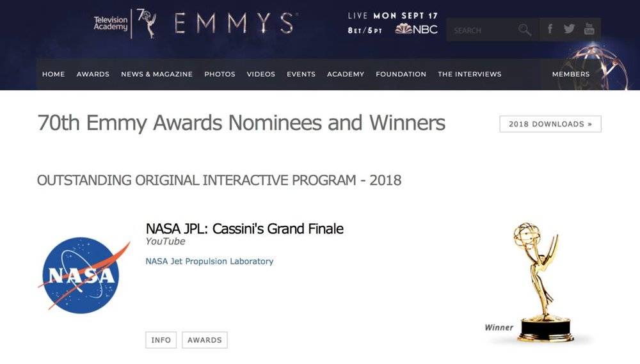The height and width of the screenshot is (364, 640).
Task: Open the Events navigation item
Action: [x=301, y=74]
